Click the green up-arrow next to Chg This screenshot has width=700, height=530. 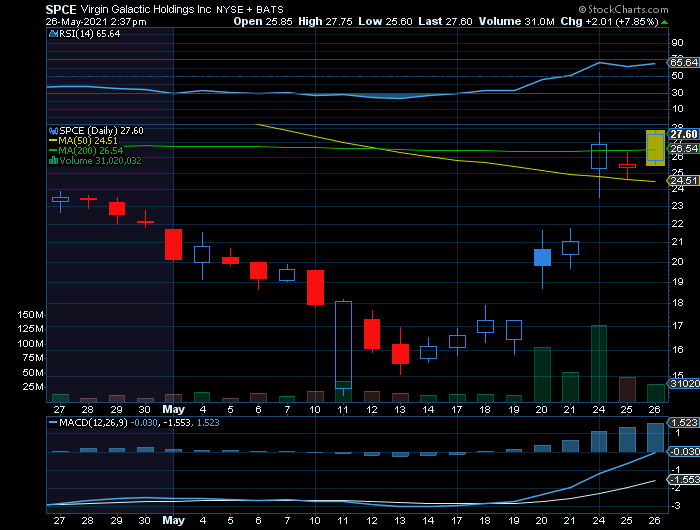point(665,22)
